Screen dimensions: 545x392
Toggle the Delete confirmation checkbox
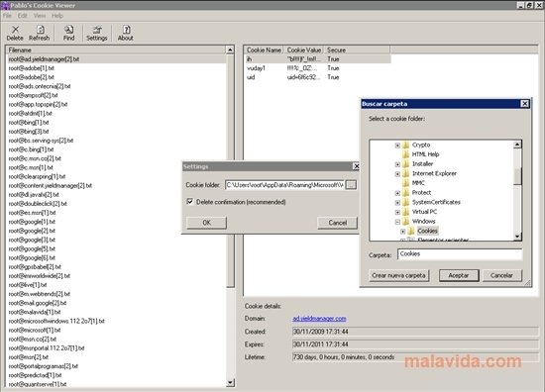[190, 201]
